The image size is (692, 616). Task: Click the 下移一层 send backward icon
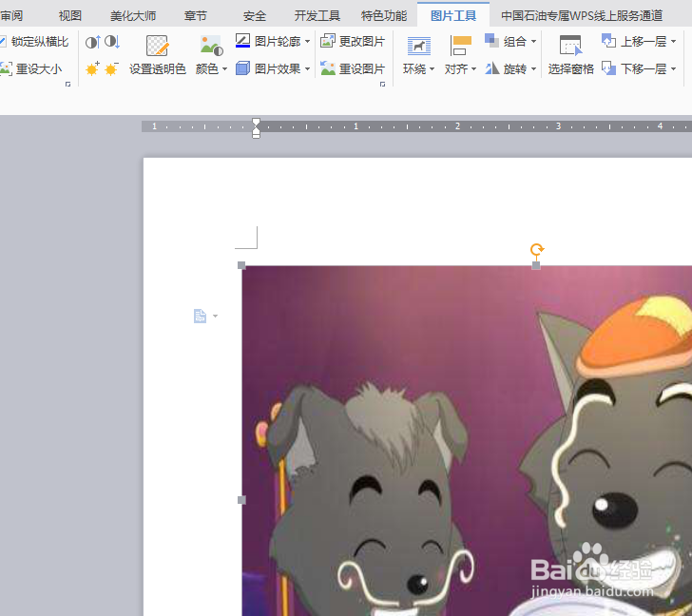tap(608, 68)
